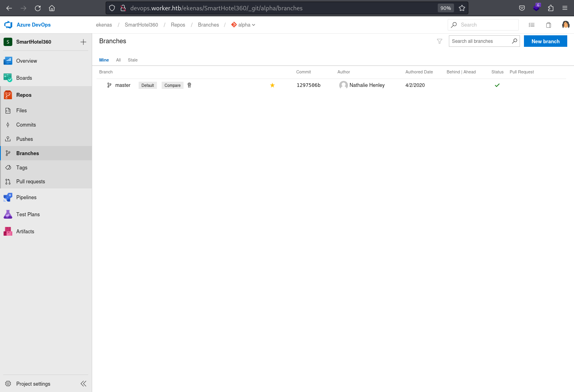Click the master branch policy badge icon
Screen dimensions: 574x392
[x=189, y=85]
